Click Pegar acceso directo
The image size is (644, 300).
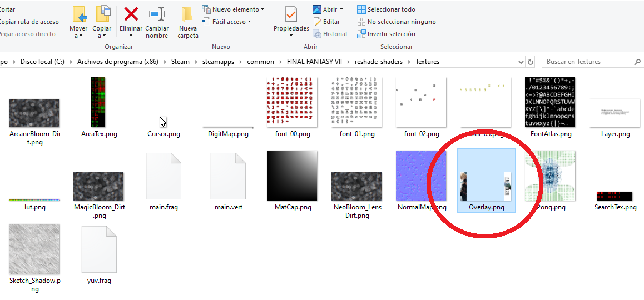(x=27, y=34)
